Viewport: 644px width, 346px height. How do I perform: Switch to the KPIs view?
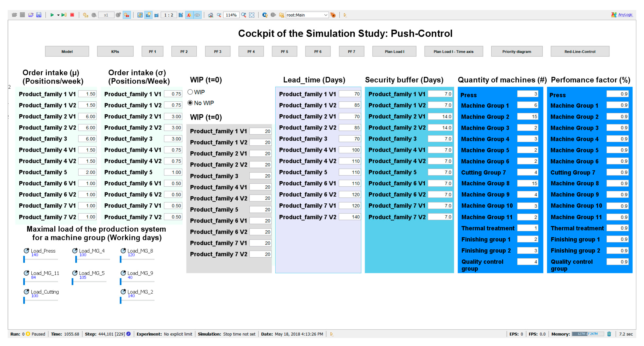(x=115, y=51)
